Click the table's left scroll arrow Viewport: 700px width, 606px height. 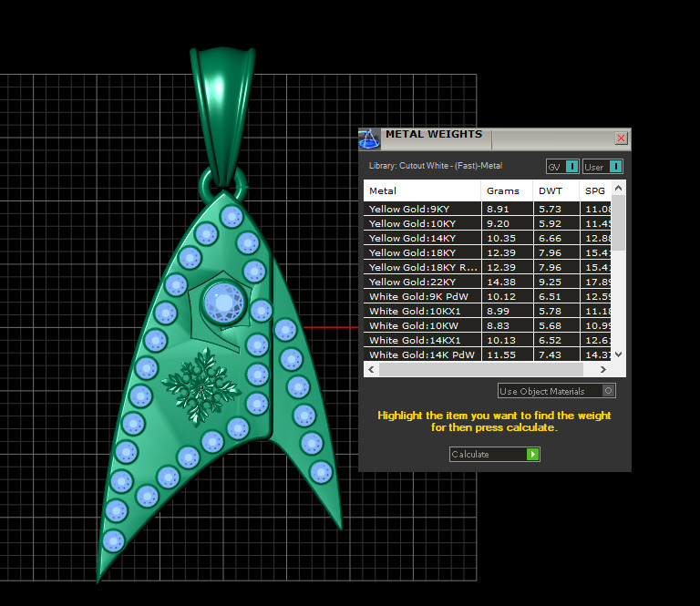[372, 369]
